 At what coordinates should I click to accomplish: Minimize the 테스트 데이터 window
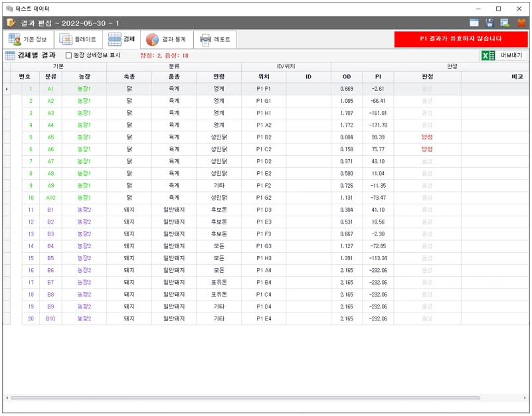(478, 9)
